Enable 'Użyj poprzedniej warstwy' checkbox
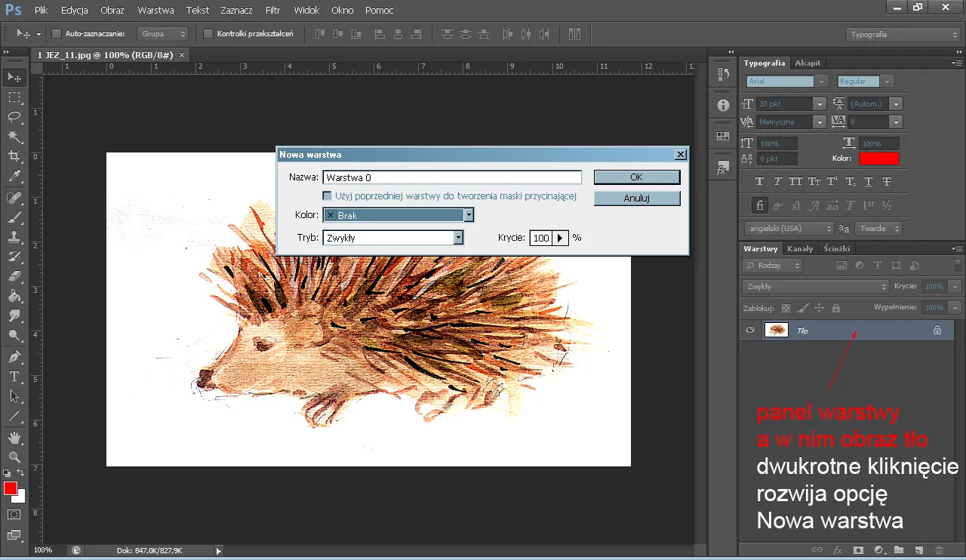Viewport: 966px width, 560px height. [x=328, y=196]
